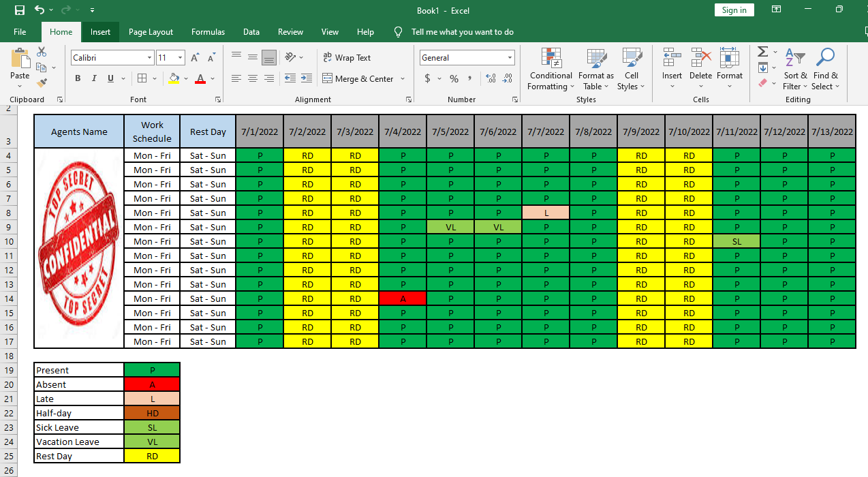Click the Decrease Decimal icon
The height and width of the screenshot is (477, 868).
[x=507, y=78]
